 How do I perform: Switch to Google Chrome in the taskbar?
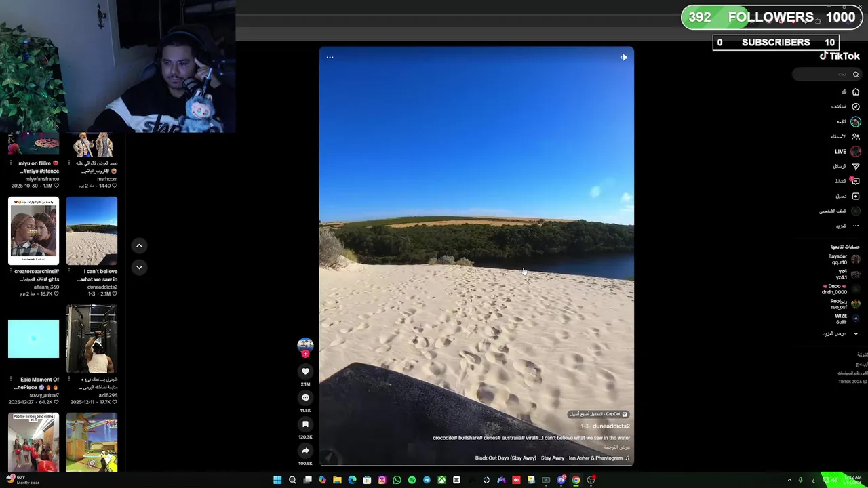click(x=576, y=480)
